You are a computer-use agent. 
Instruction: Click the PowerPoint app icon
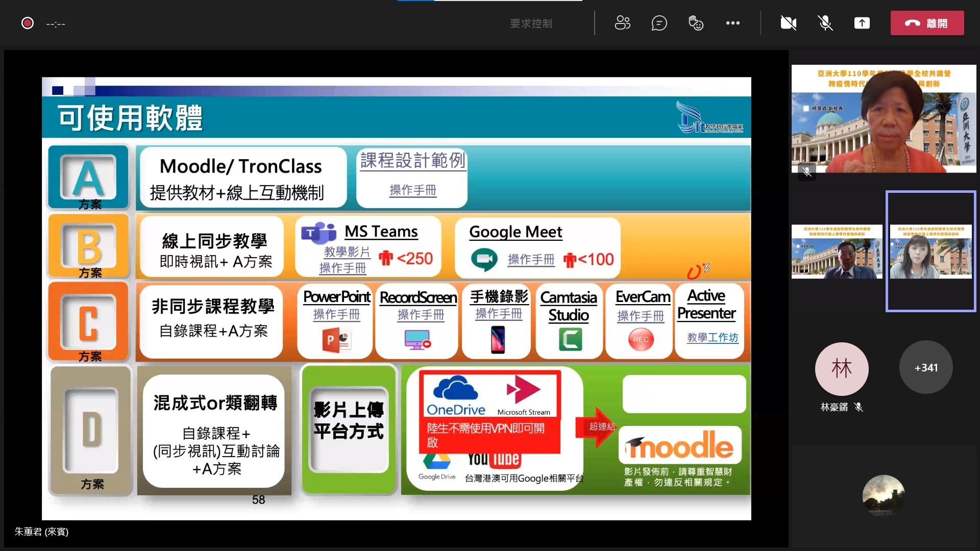pos(336,340)
